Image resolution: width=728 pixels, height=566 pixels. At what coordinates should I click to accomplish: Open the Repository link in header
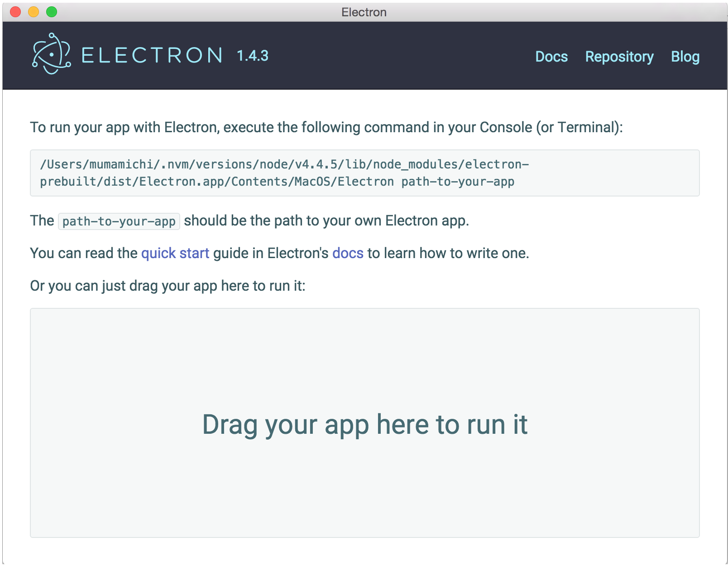click(619, 57)
